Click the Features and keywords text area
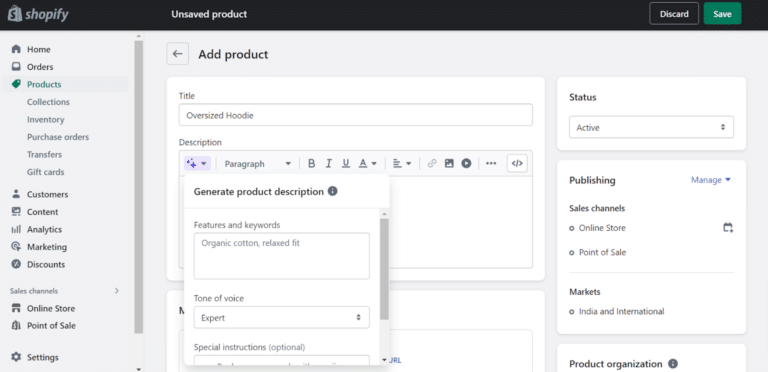The height and width of the screenshot is (372, 768). click(x=282, y=256)
